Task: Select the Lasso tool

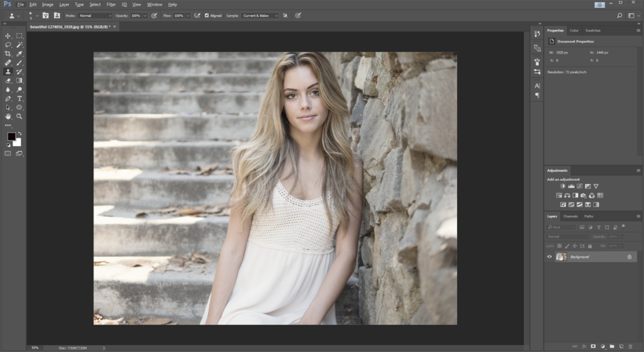Action: pyautogui.click(x=8, y=45)
